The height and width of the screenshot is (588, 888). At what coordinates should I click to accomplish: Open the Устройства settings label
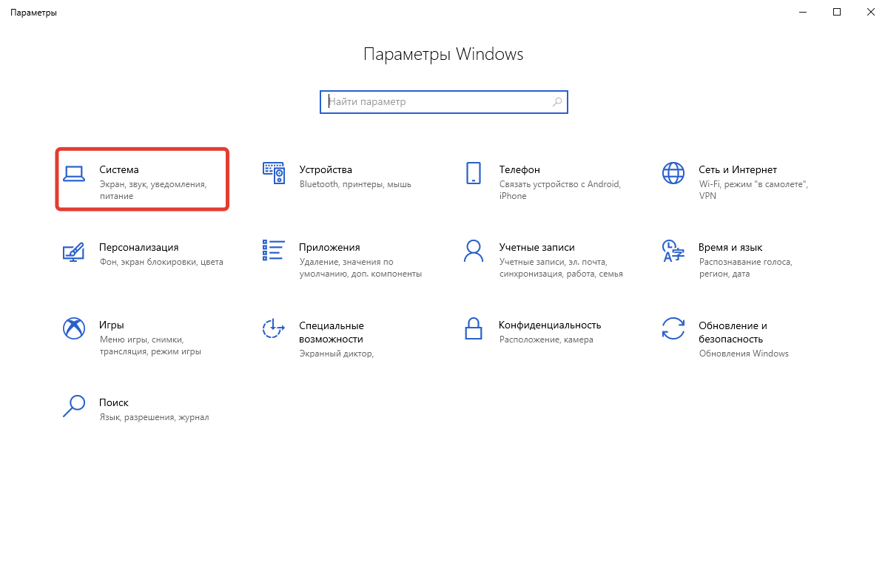pyautogui.click(x=326, y=169)
